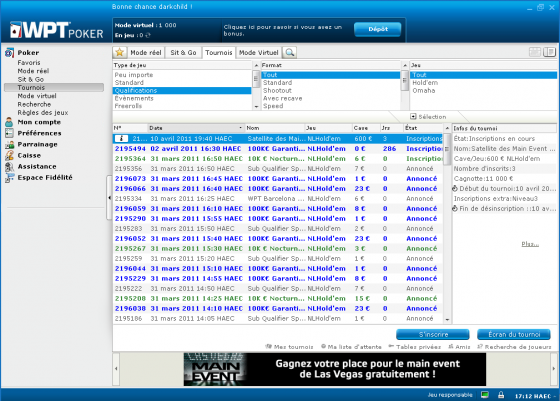Click the bonus info text link
Viewport: 560px width, 401px height.
283,30
